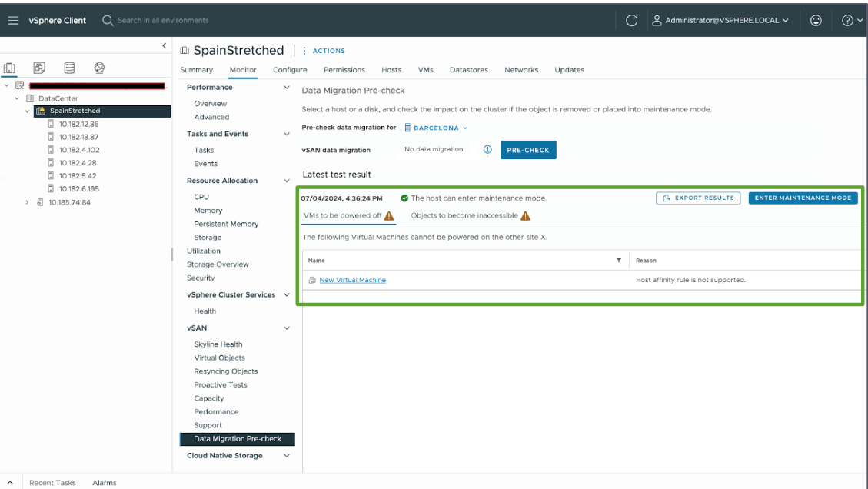The height and width of the screenshot is (489, 868).
Task: Select Networking inventory icon
Action: coord(99,68)
